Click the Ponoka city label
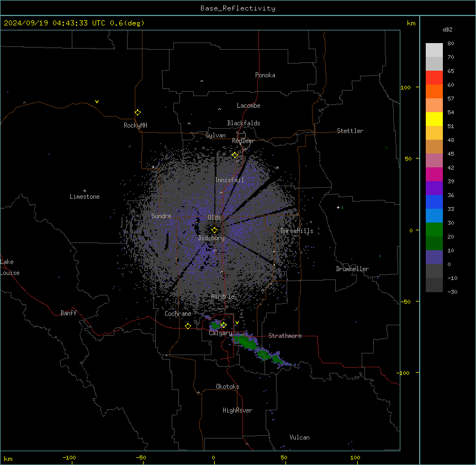The width and height of the screenshot is (476, 465). tap(265, 75)
